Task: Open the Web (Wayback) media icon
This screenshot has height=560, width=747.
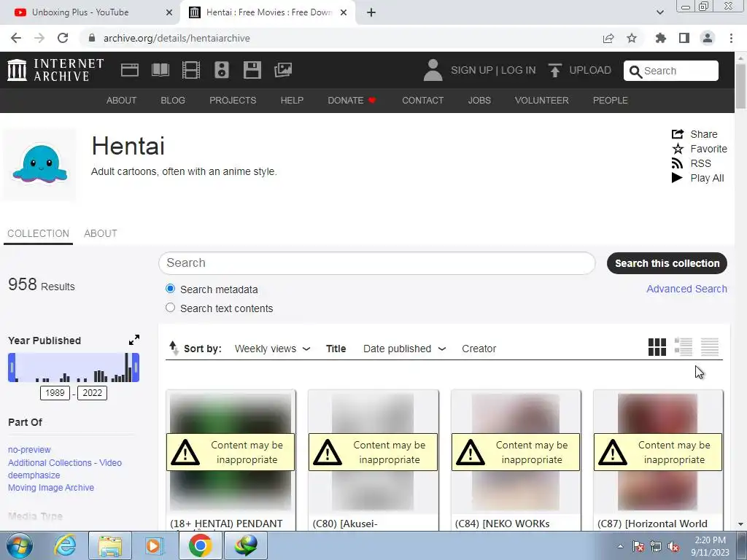Action: click(x=130, y=70)
